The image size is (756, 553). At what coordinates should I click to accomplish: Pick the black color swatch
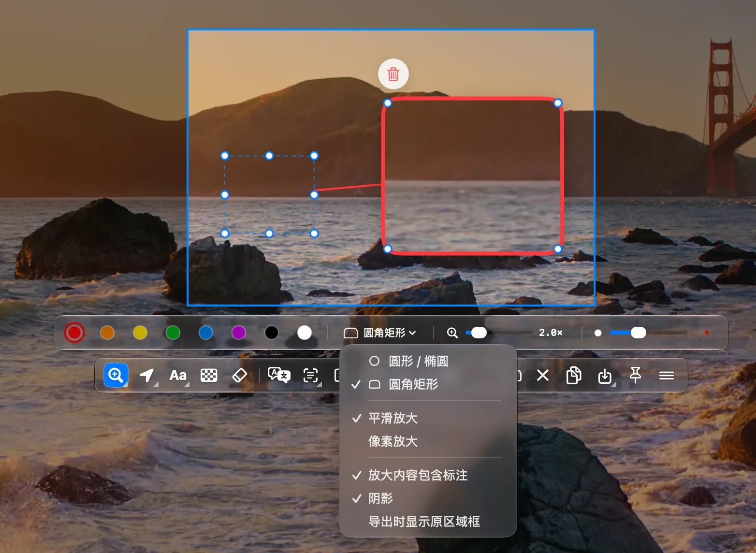[x=272, y=333]
